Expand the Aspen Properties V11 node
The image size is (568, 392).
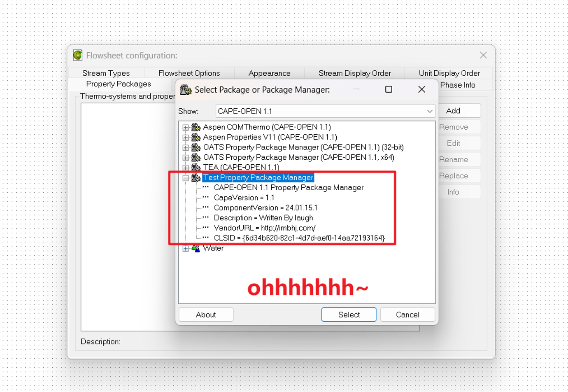pos(186,138)
